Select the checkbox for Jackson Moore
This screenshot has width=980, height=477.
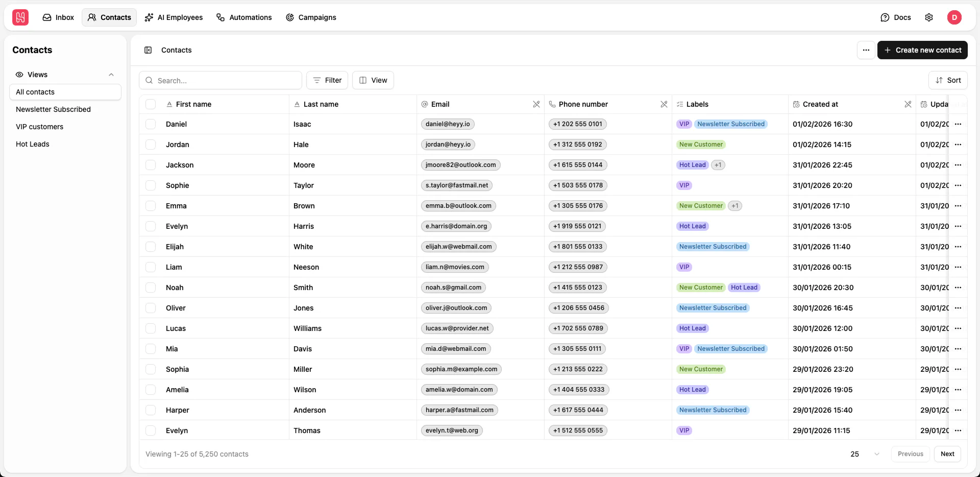click(151, 165)
